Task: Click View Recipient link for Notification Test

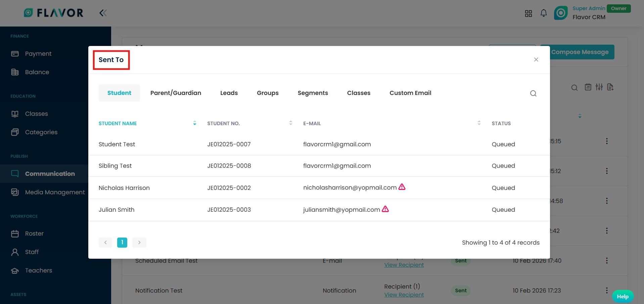Action: coord(404,295)
